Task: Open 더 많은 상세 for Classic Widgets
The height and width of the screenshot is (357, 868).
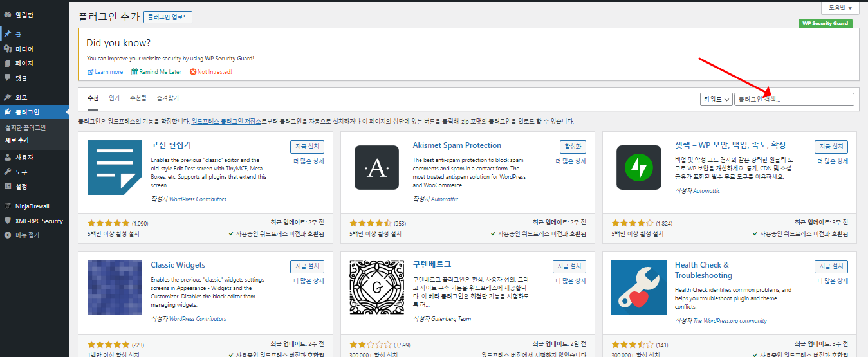Action: [309, 280]
